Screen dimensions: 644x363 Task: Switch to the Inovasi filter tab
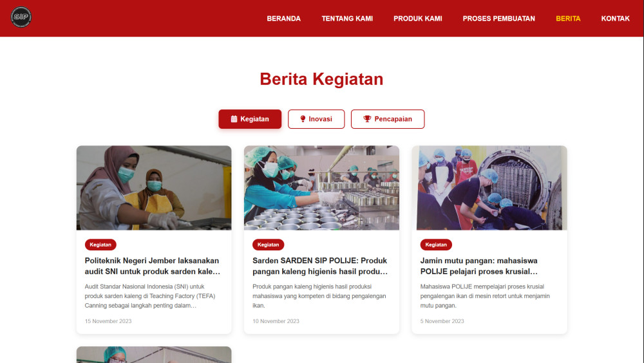(x=316, y=119)
